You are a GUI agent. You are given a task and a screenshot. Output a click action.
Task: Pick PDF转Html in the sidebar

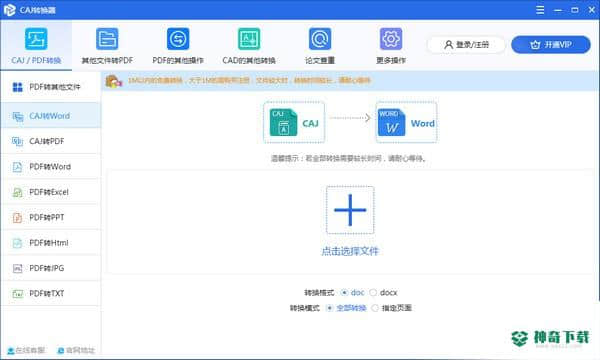point(51,243)
